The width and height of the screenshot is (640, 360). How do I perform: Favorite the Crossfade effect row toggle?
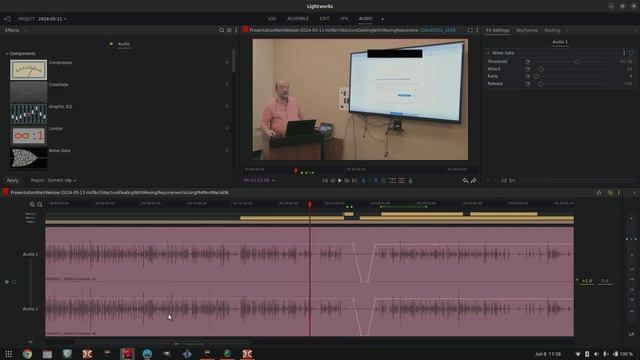(x=227, y=84)
